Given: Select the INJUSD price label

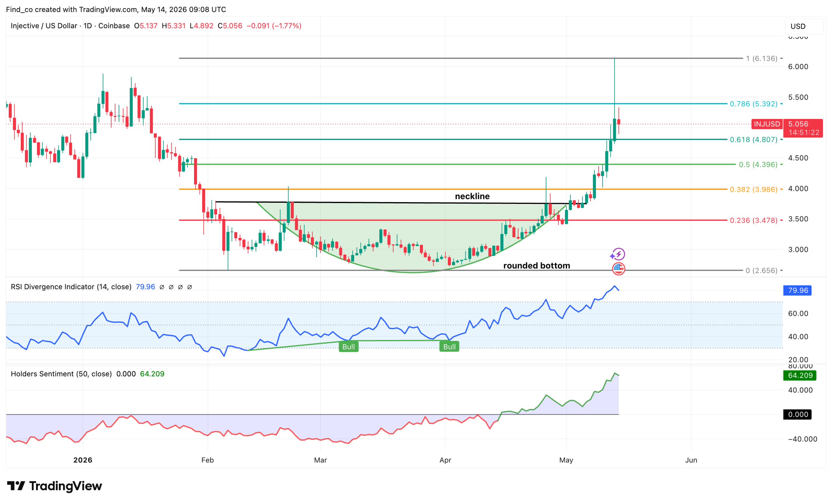Looking at the screenshot, I should 767,124.
